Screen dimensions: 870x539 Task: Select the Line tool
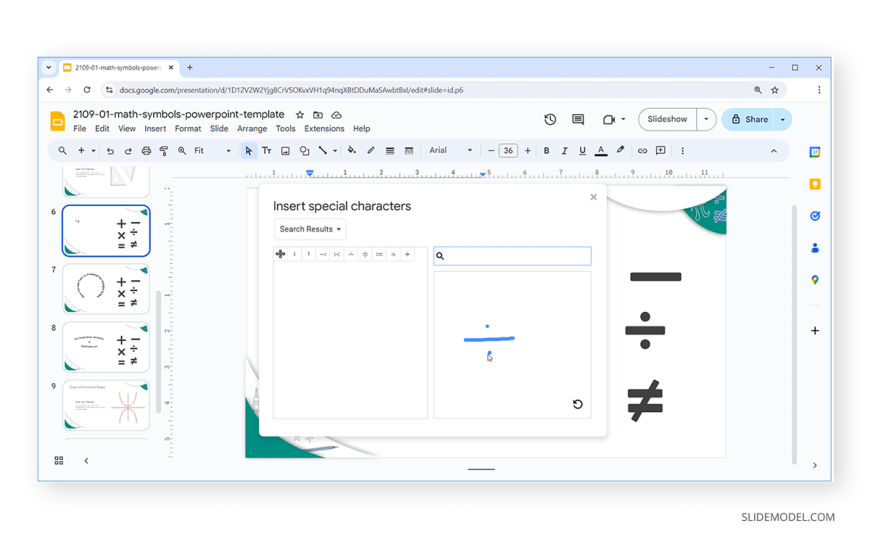click(x=322, y=151)
